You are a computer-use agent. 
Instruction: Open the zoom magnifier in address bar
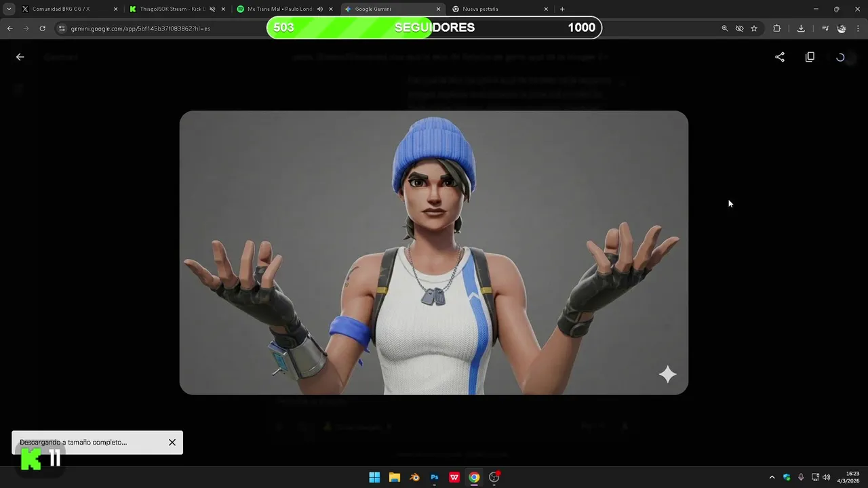point(725,28)
